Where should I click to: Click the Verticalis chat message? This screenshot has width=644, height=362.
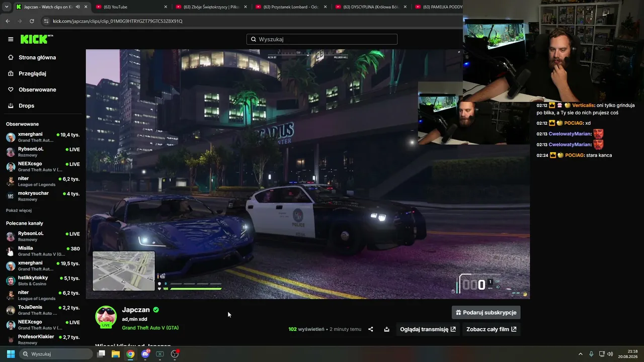(586, 109)
